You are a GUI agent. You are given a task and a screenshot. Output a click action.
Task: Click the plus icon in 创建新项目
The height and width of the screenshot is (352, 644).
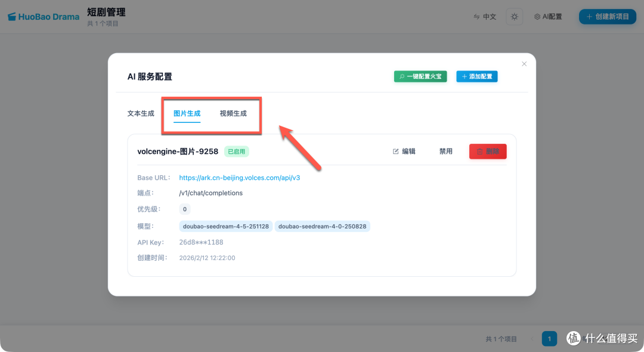(589, 17)
